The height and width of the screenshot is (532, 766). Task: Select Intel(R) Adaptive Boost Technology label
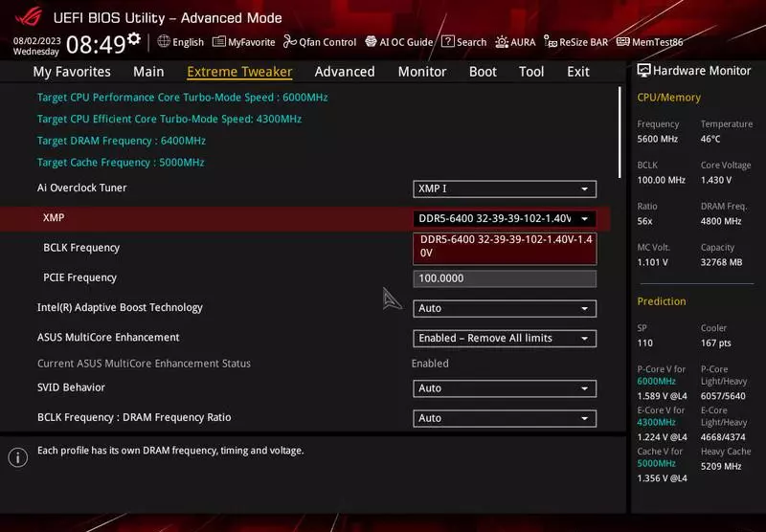[120, 307]
